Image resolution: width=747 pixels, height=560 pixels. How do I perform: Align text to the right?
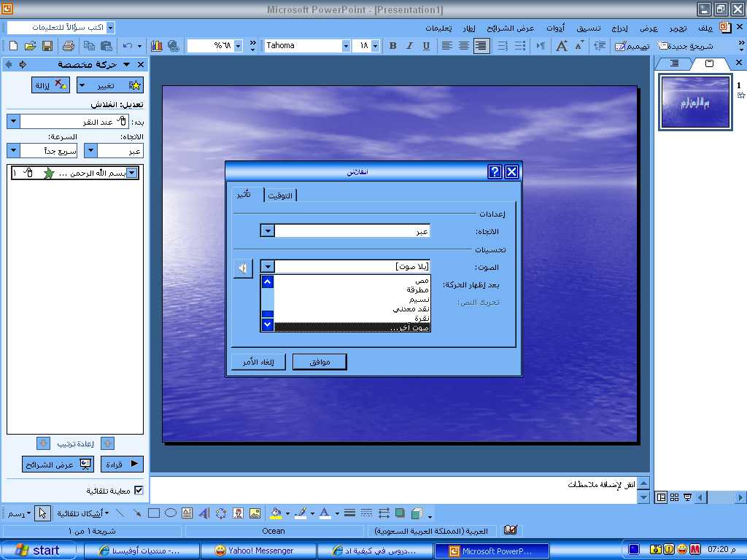(x=481, y=46)
